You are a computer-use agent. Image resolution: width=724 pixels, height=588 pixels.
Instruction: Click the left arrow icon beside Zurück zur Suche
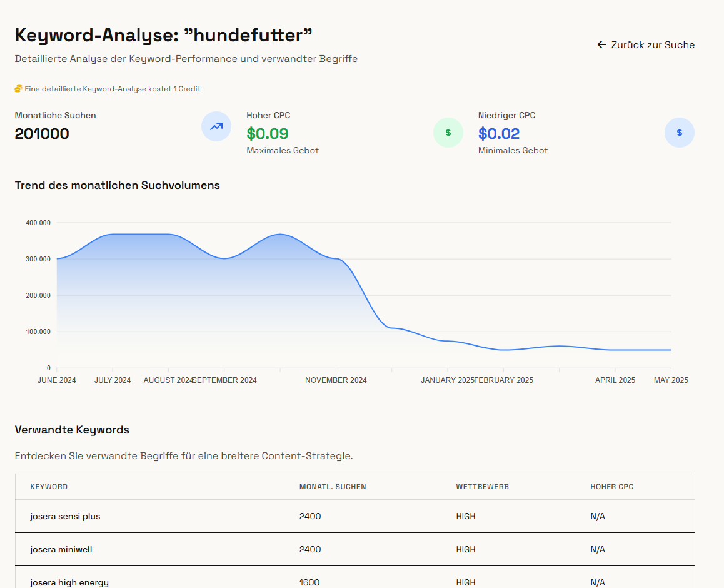[601, 44]
